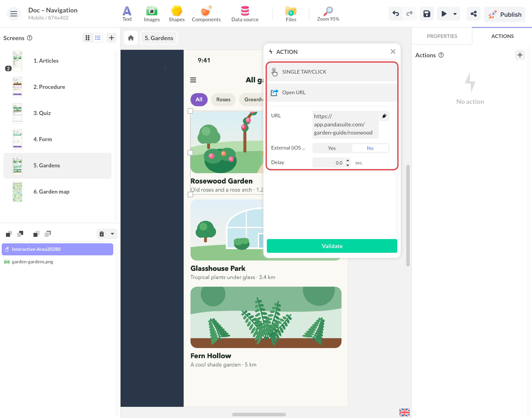Open the hamburger main menu

[14, 14]
